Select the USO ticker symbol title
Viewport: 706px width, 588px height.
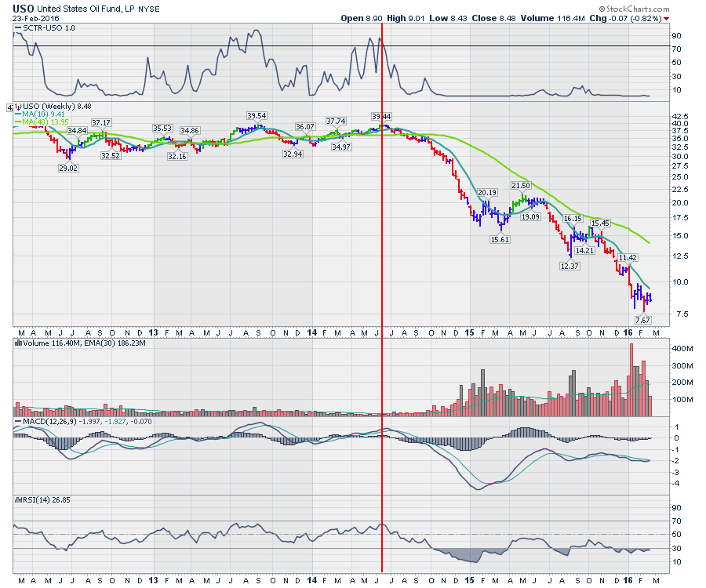click(24, 7)
